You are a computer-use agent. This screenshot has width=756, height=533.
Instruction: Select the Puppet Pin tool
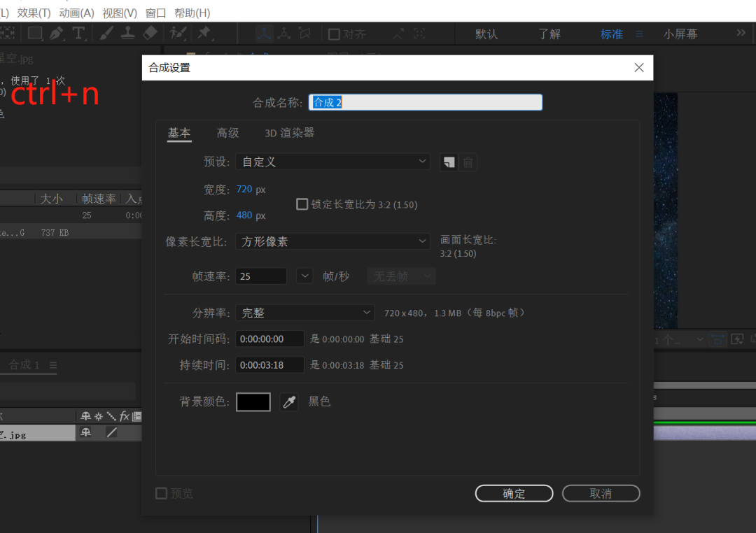[204, 34]
